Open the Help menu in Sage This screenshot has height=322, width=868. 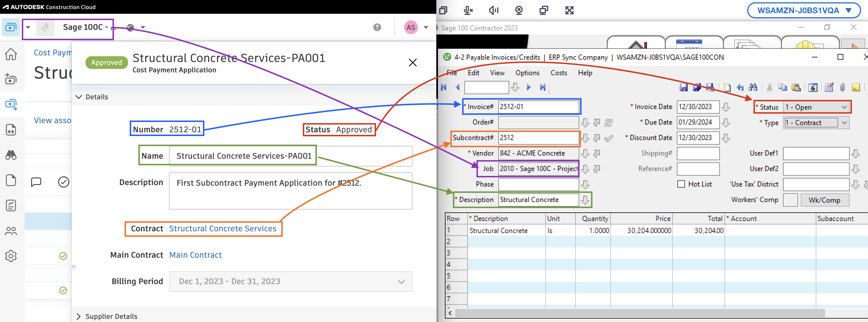[585, 73]
